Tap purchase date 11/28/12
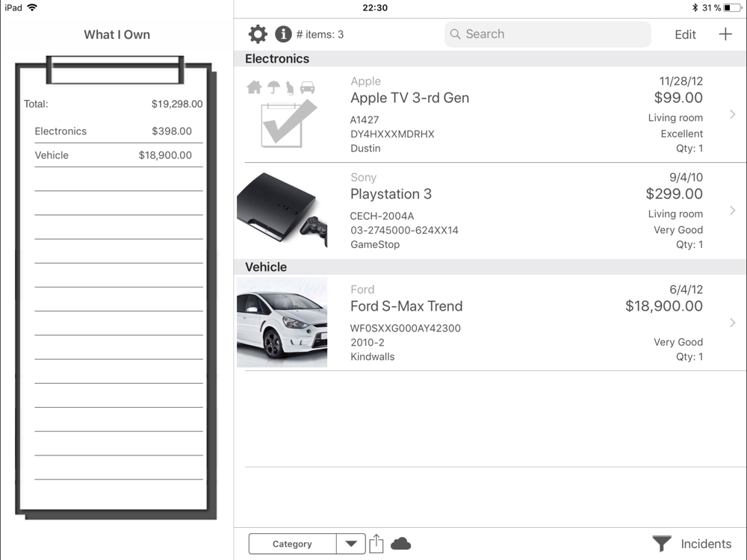The width and height of the screenshot is (747, 560). [681, 81]
